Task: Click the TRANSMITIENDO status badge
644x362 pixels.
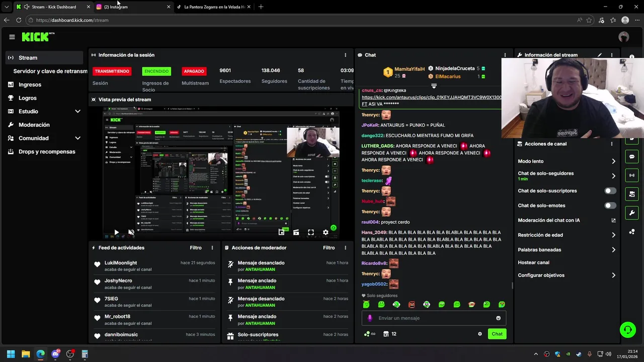Action: click(x=112, y=71)
